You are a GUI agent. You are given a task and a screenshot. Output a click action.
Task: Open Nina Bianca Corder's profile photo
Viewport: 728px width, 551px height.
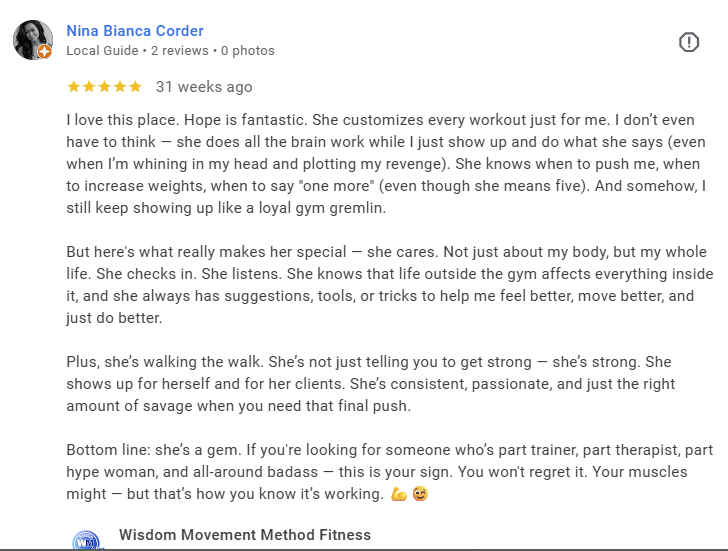point(32,40)
